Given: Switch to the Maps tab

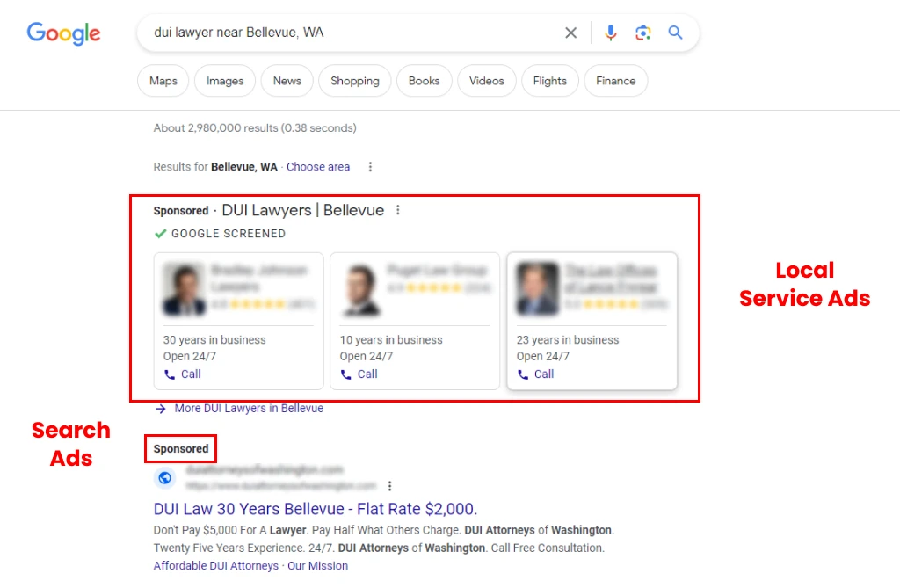Looking at the screenshot, I should coord(163,81).
